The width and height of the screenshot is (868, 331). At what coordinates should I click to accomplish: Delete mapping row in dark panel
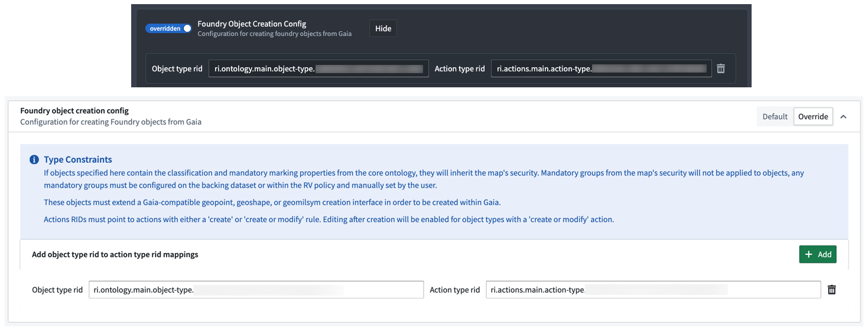[x=721, y=68]
